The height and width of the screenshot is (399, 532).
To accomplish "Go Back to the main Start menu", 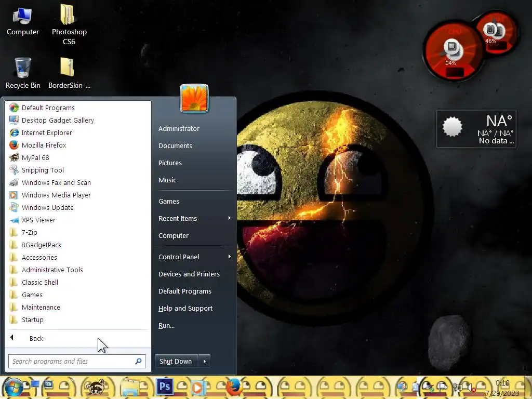I will (78, 339).
